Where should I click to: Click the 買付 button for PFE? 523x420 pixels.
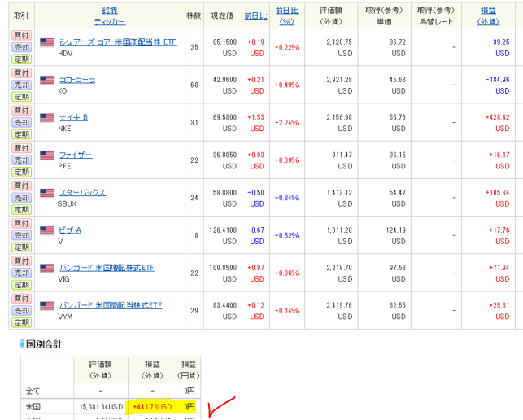(22, 148)
